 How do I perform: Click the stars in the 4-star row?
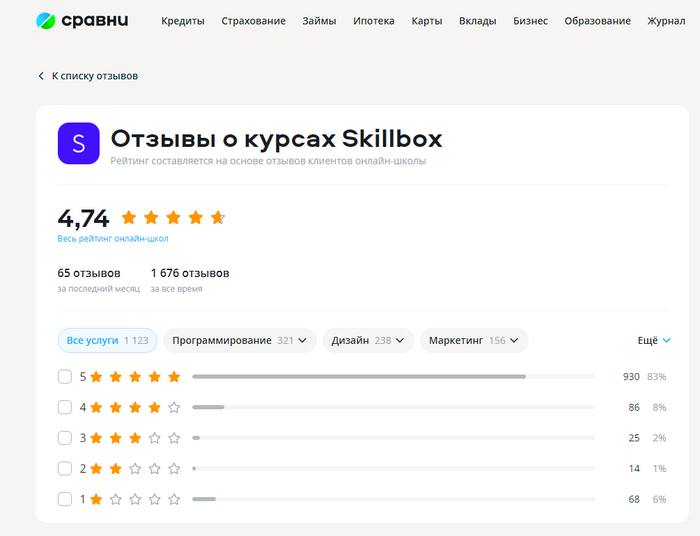coord(135,407)
